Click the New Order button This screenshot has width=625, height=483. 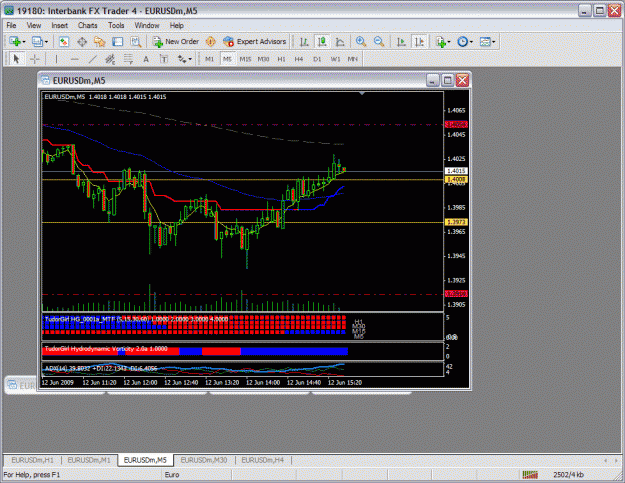click(x=176, y=41)
